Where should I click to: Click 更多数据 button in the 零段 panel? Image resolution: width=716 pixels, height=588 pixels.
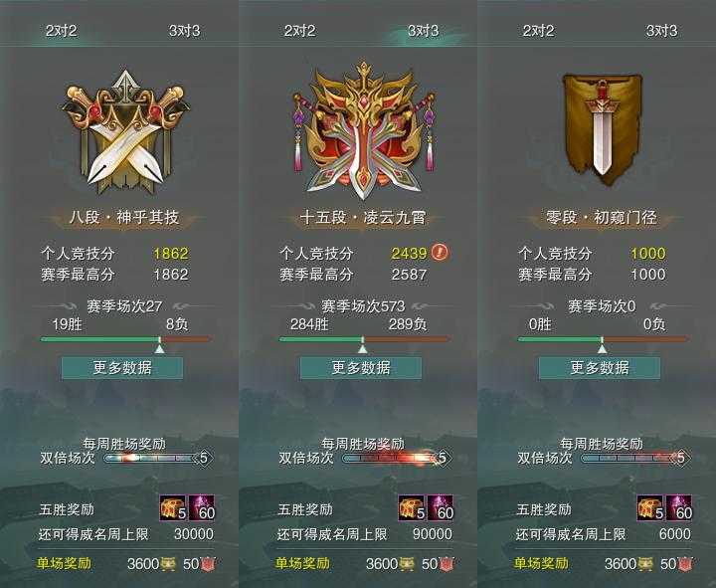[600, 368]
